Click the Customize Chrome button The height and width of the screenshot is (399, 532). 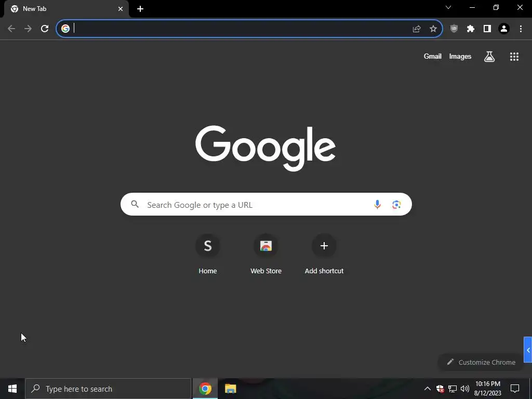pos(481,362)
